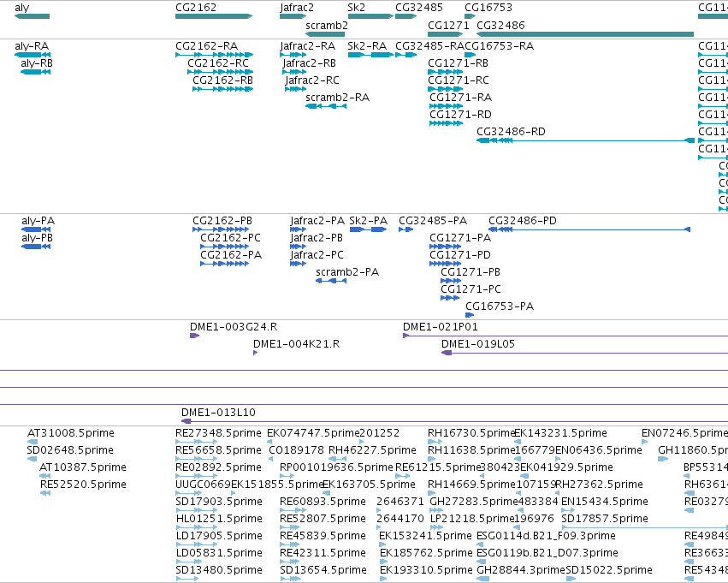The width and height of the screenshot is (728, 583).
Task: Click the 'aly-RA' transcript label
Action: click(x=32, y=46)
